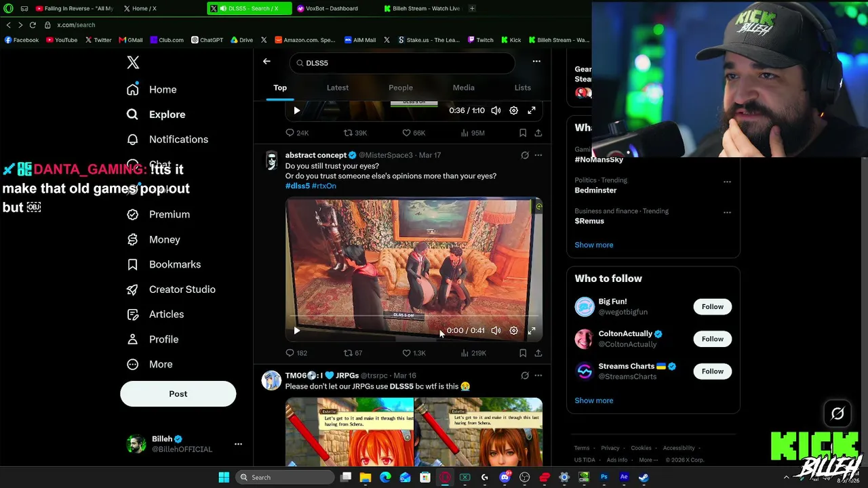Like the post with 66K likes
This screenshot has width=868, height=488.
414,133
